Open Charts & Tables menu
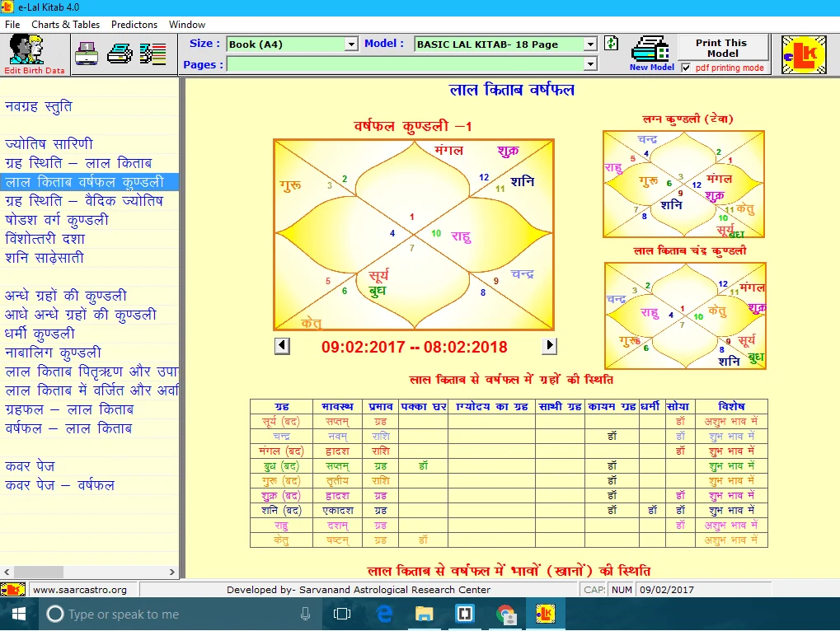 65,25
